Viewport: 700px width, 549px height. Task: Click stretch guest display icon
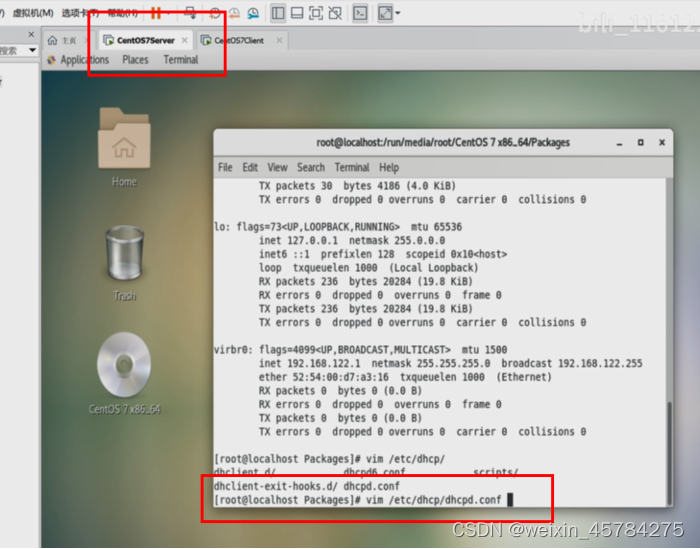click(385, 13)
